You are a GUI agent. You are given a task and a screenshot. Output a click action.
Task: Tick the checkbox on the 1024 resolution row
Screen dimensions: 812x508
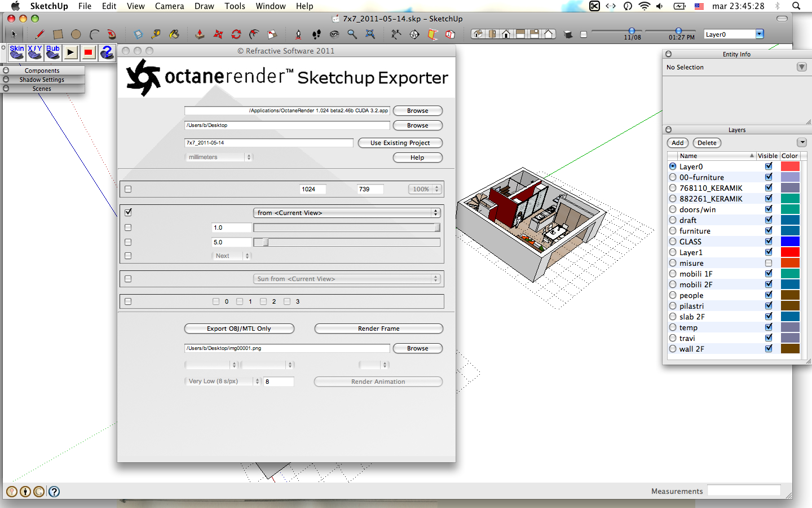pos(128,189)
